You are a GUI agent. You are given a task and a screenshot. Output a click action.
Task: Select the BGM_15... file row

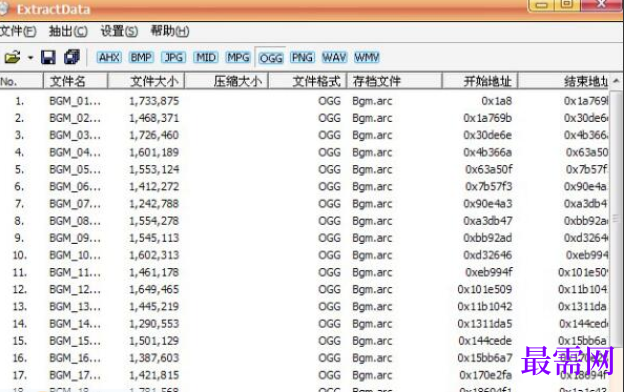(304, 341)
